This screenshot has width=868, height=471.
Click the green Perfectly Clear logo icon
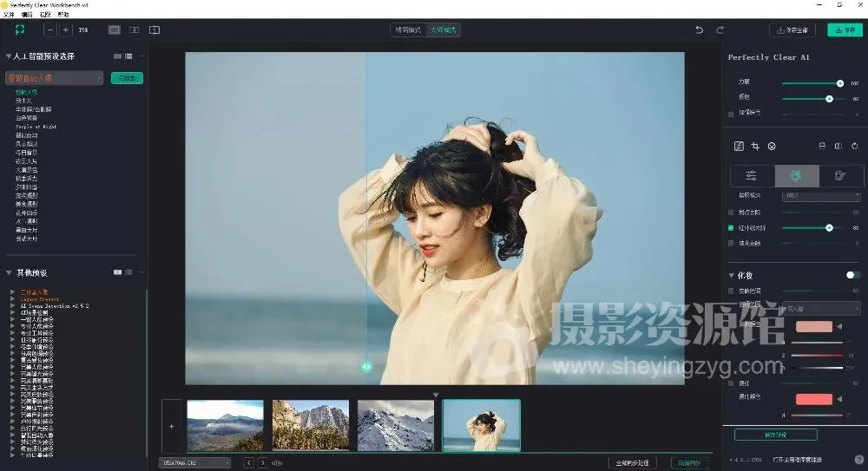[20, 29]
